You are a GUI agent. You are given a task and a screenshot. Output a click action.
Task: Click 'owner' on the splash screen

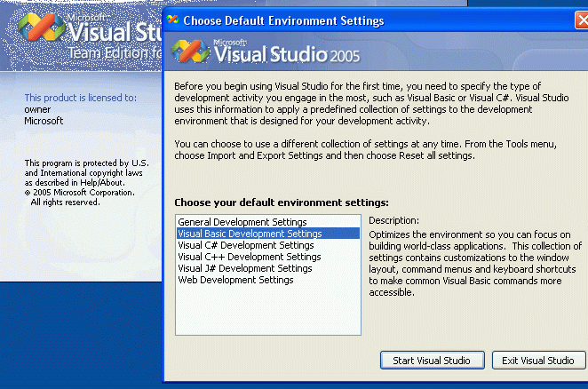pyautogui.click(x=37, y=109)
